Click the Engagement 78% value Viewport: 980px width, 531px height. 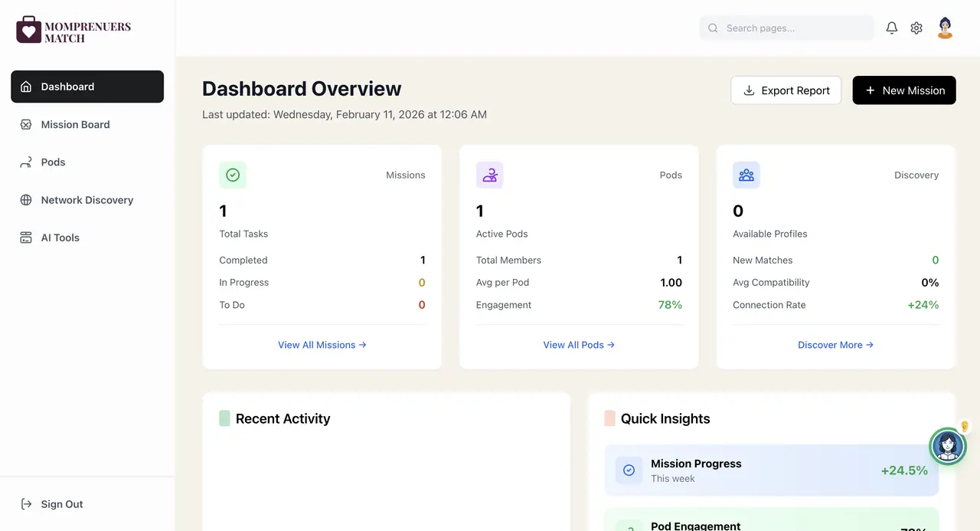pos(670,305)
